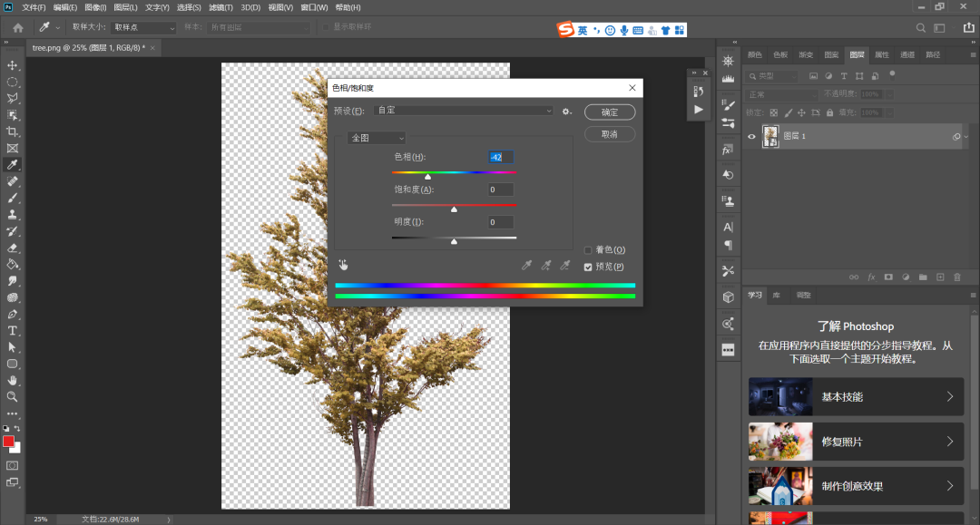Open the 预设 preset dropdown

pos(463,111)
